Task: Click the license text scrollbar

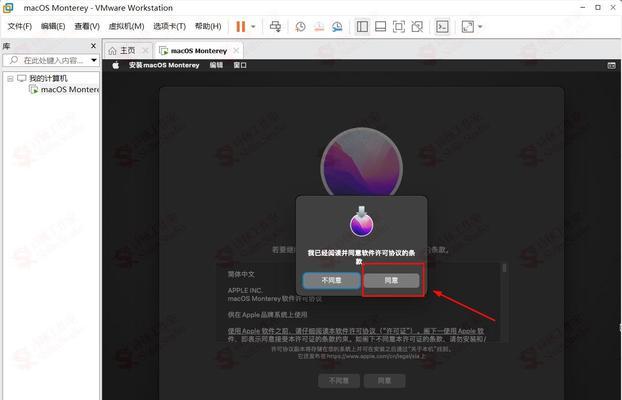Action: pyautogui.click(x=504, y=268)
